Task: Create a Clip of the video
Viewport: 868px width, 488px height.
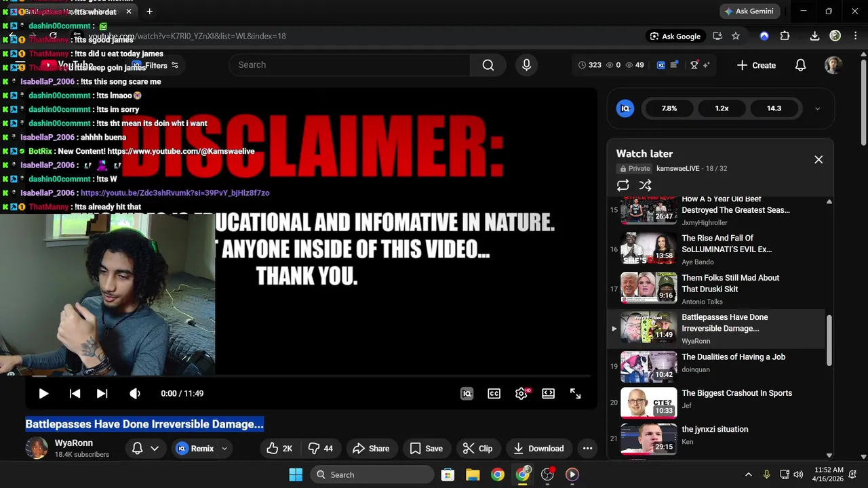Action: point(477,449)
